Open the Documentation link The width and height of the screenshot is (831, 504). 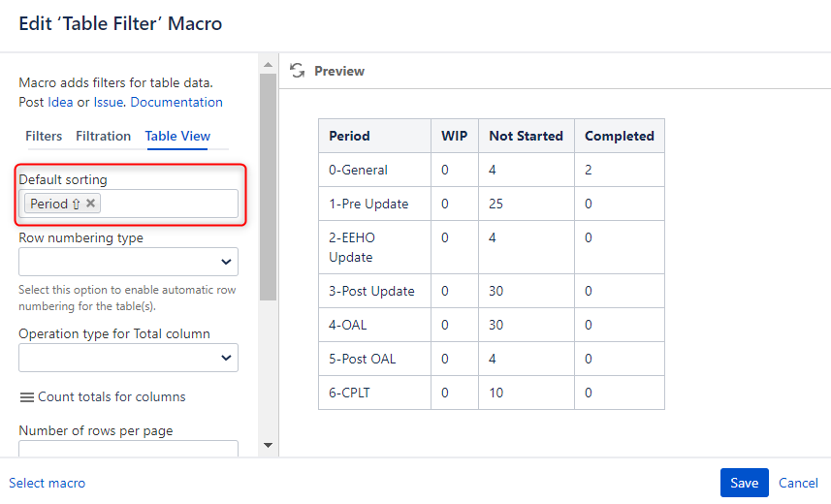[x=176, y=103]
